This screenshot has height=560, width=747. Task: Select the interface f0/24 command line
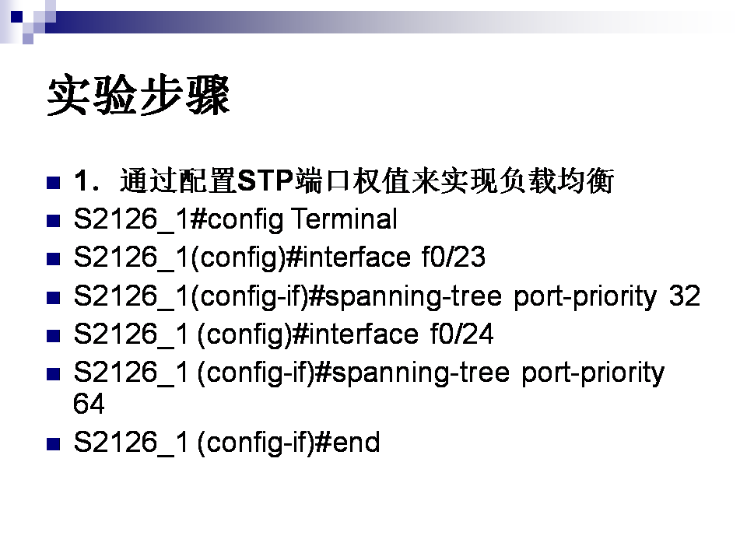click(x=283, y=334)
